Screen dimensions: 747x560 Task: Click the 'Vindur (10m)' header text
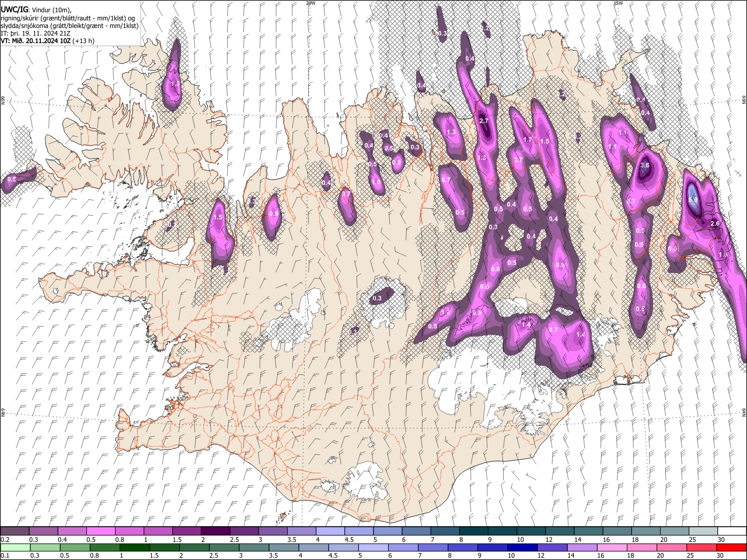(x=50, y=10)
